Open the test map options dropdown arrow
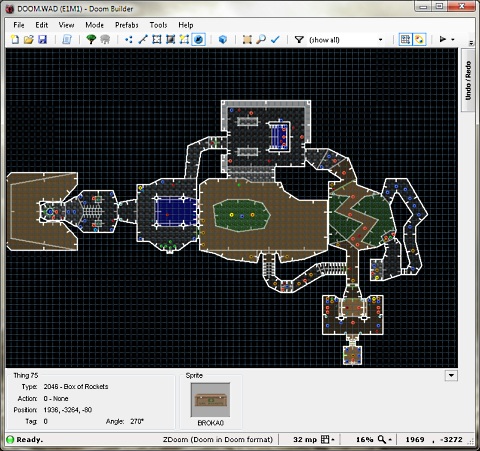 point(453,39)
